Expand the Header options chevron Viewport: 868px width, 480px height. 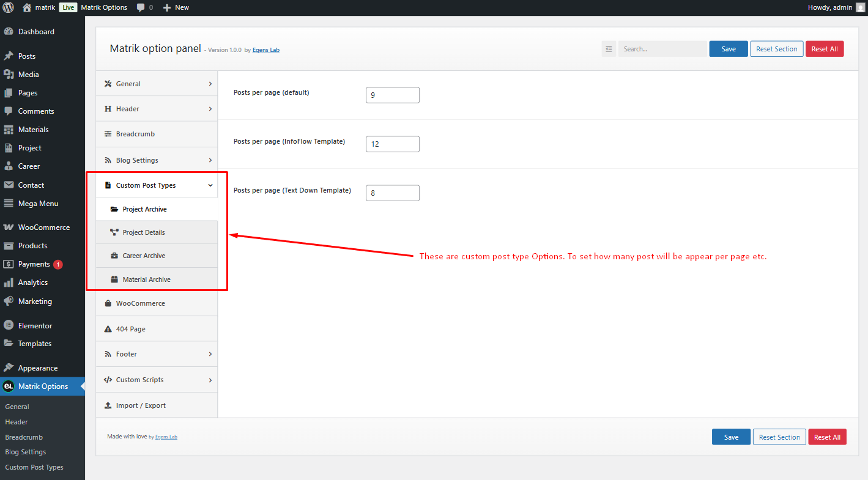click(210, 109)
